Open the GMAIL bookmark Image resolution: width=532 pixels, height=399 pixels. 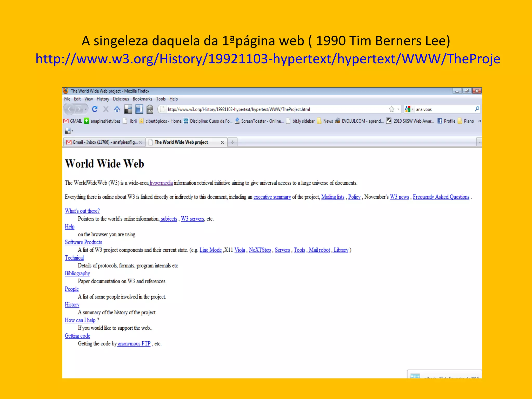tap(73, 121)
